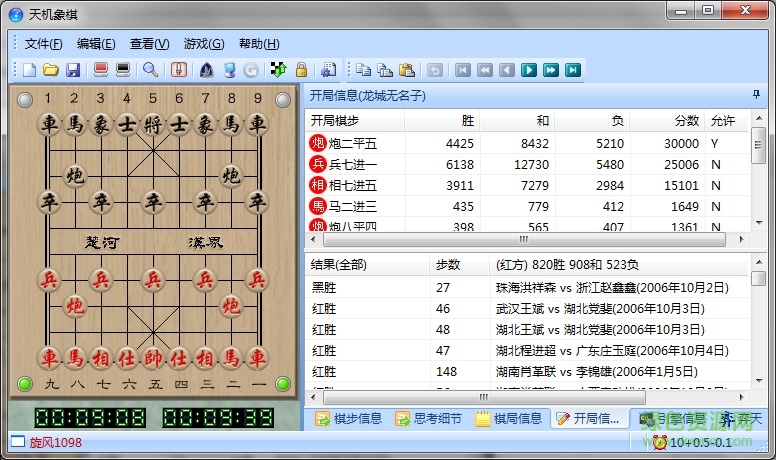Click the copy documents toolbar icon
Screen dimensions: 776x460
pos(364,70)
